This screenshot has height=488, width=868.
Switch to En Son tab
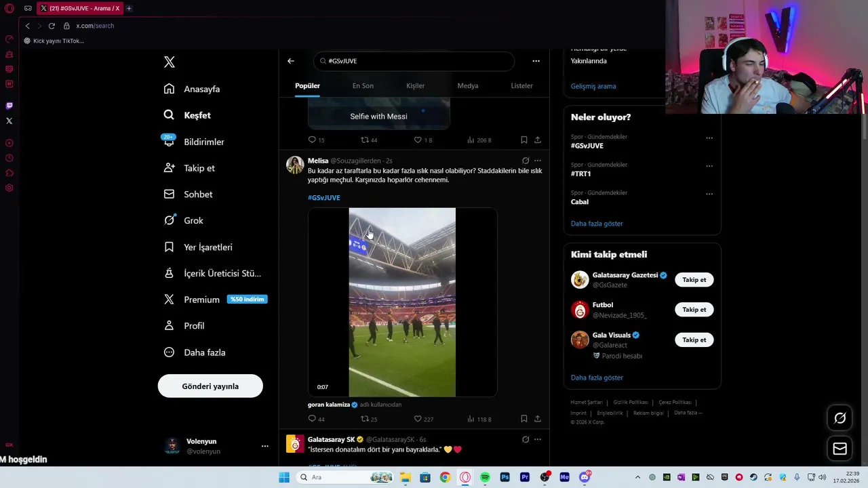[x=363, y=86]
